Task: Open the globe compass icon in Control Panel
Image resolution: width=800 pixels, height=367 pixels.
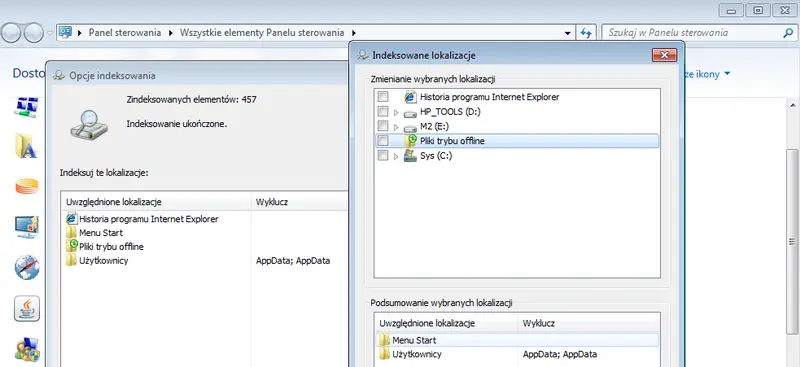Action: tap(27, 267)
